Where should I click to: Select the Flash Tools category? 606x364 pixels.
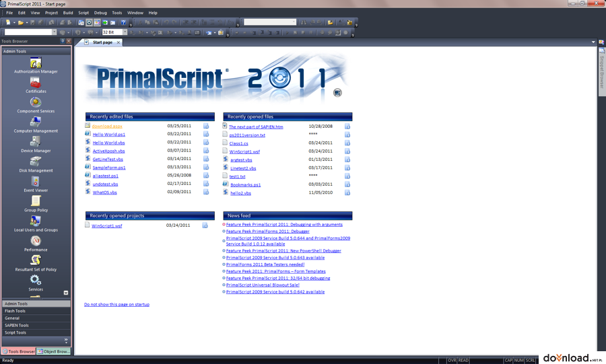coord(36,311)
